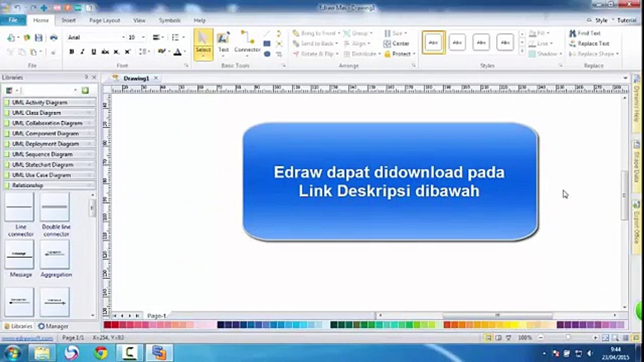Expand the styles gallery more arrow
The height and width of the screenshot is (362, 644).
click(522, 51)
